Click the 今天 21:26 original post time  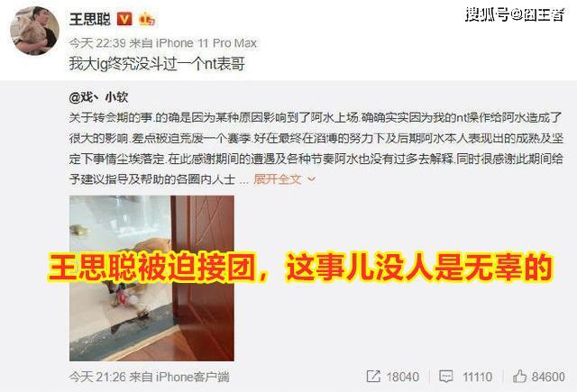coord(97,377)
